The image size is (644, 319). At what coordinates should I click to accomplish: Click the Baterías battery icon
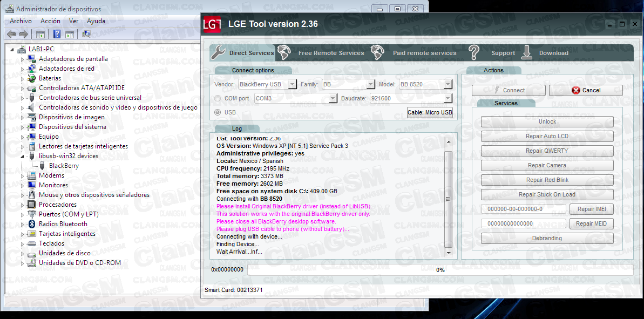coord(32,78)
